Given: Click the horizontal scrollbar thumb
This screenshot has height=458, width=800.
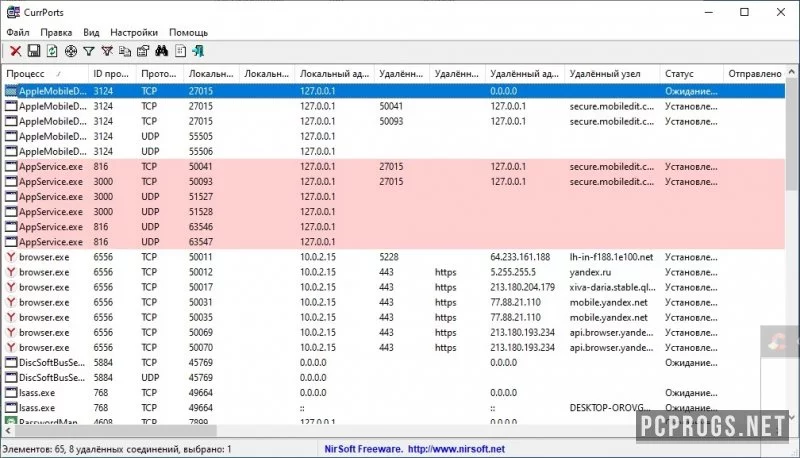Looking at the screenshot, I should pos(116,431).
